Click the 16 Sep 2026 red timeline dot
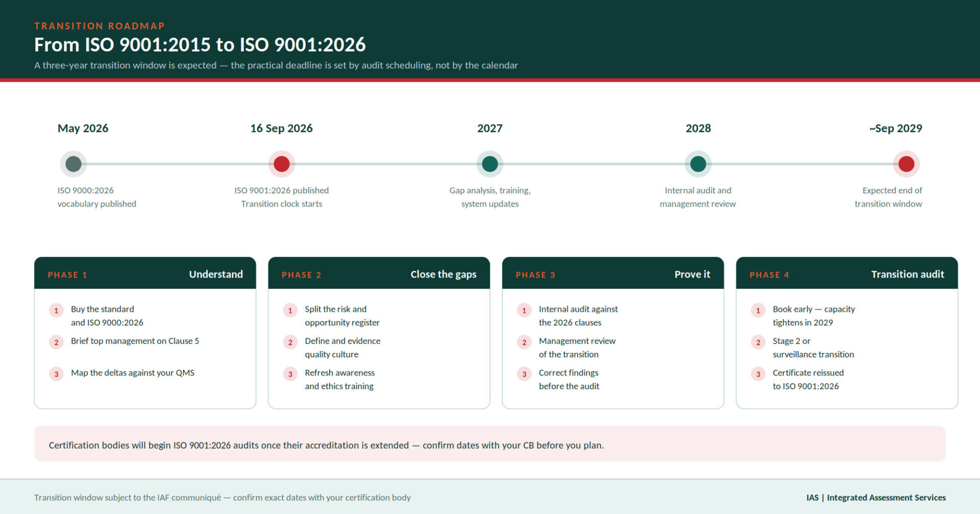The width and height of the screenshot is (980, 514). (282, 164)
